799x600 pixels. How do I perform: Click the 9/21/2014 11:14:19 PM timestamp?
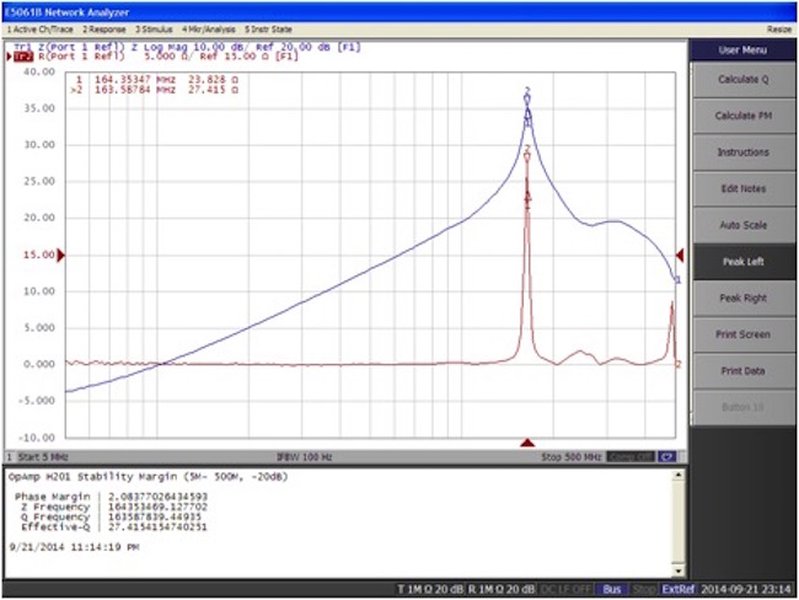tap(74, 547)
